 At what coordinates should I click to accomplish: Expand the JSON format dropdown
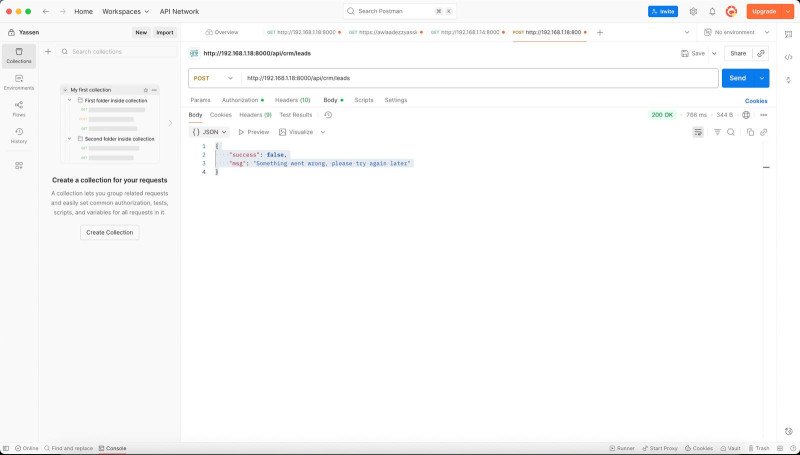[x=210, y=132]
